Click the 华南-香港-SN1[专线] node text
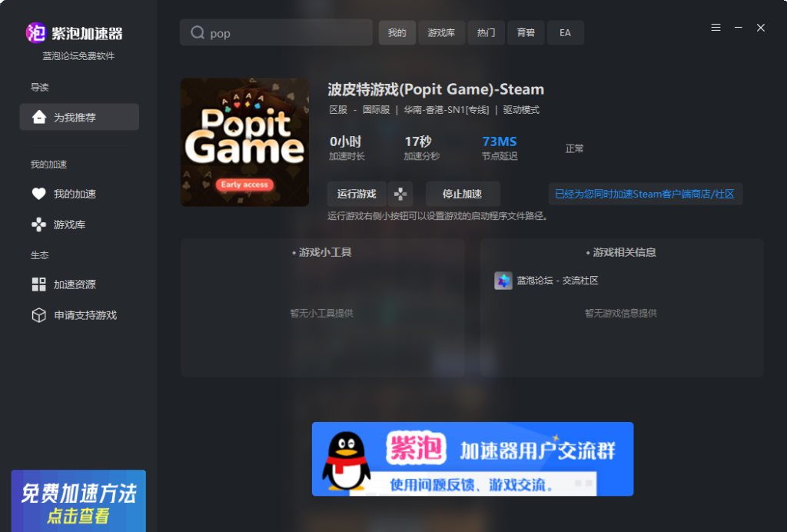787x532 pixels. point(447,110)
